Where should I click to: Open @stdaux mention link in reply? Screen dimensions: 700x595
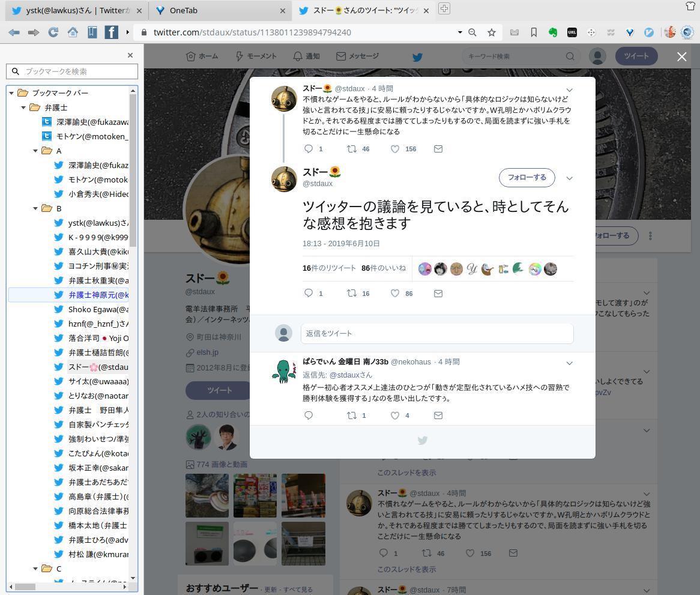pyautogui.click(x=351, y=375)
